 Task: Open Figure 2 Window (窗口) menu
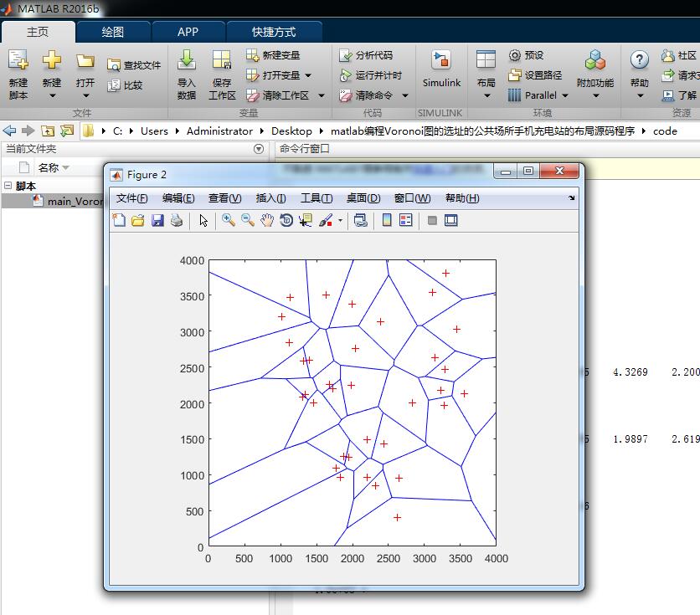413,198
